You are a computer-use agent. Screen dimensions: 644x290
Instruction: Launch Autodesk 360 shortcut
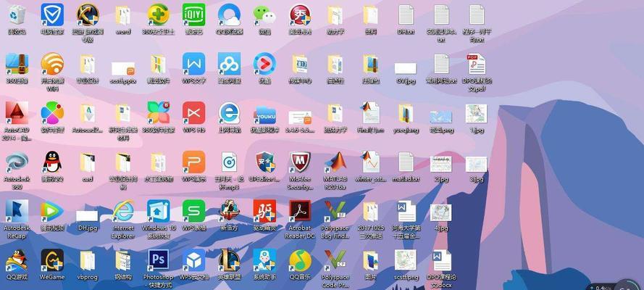17,162
